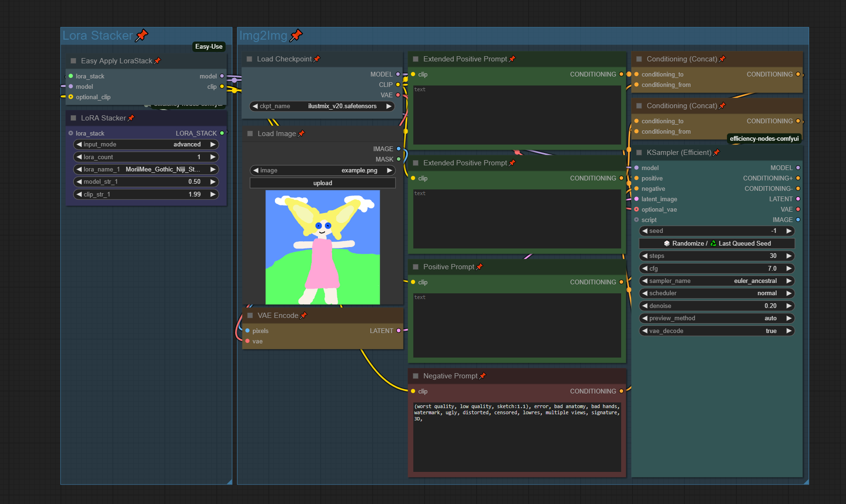Click the pin icon on Lora Stacker group
Screen dimensions: 846x504
(141, 35)
